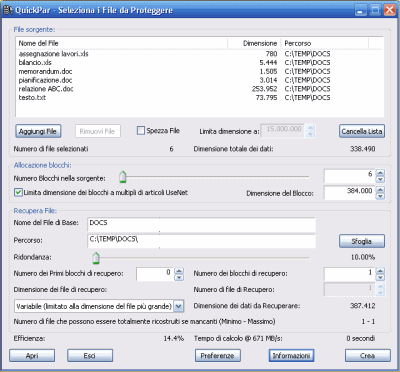Click the 0 secondi calculation time

361,338
